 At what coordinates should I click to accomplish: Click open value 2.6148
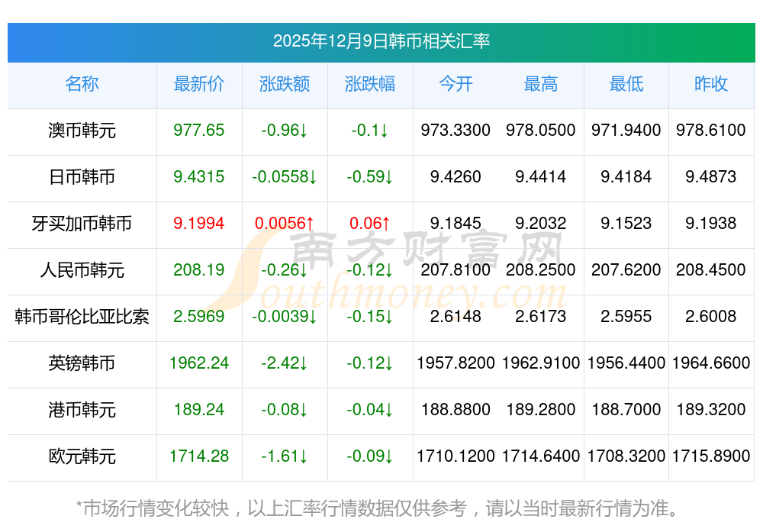[x=456, y=317]
